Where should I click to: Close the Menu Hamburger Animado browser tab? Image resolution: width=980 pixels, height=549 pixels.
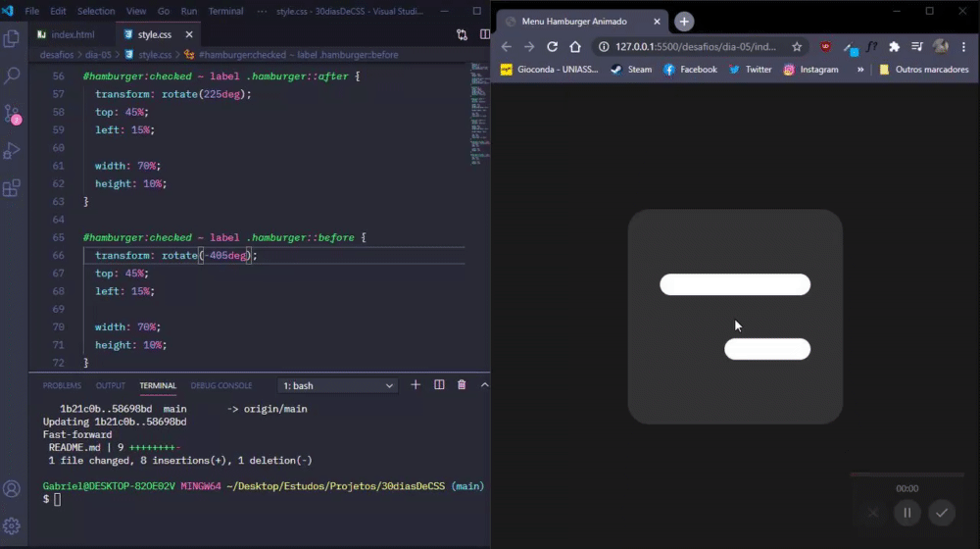(x=657, y=22)
